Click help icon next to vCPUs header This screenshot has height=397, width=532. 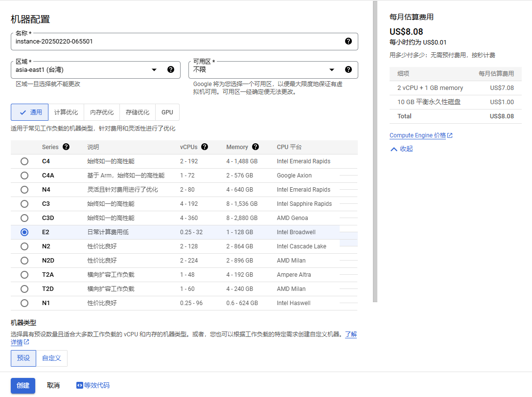tap(205, 147)
